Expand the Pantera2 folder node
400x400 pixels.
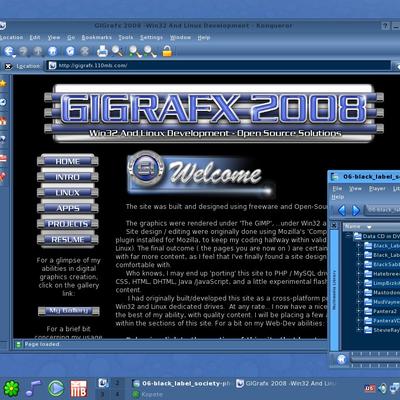[x=359, y=311]
